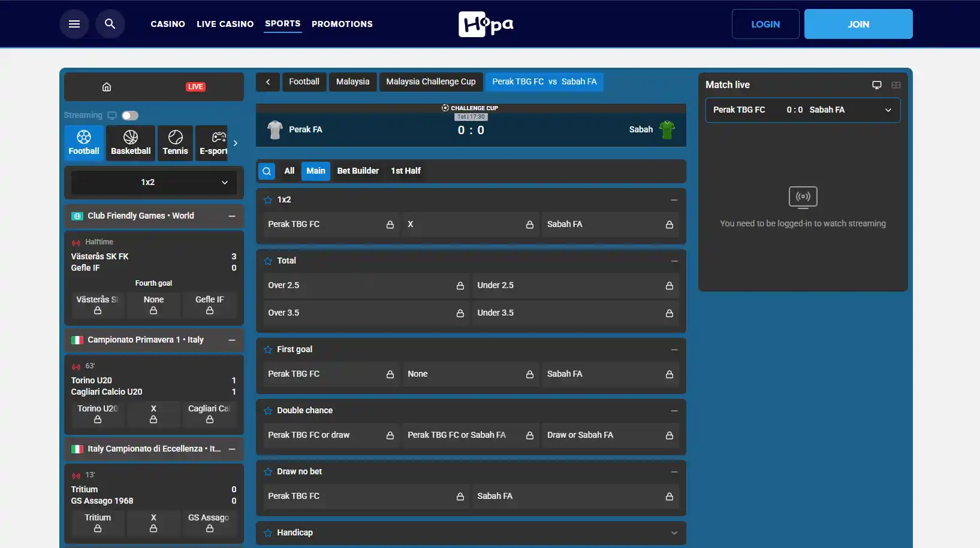
Task: Collapse the Total market panel
Action: click(674, 261)
